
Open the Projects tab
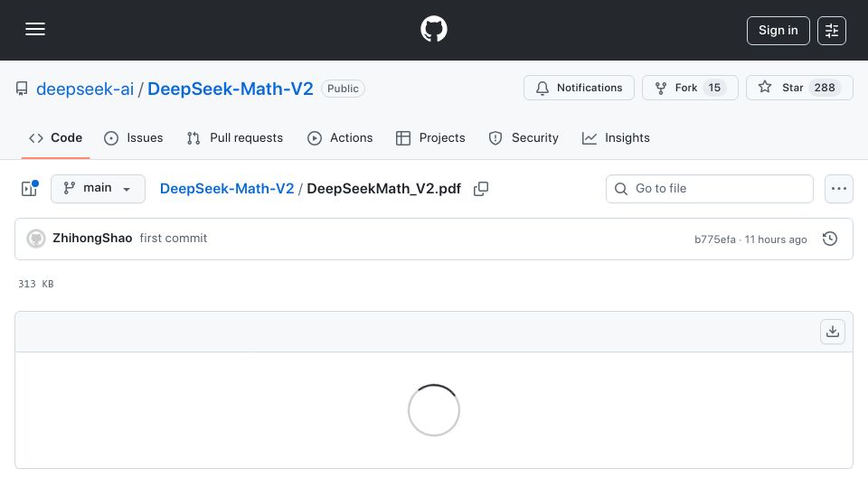coord(430,137)
